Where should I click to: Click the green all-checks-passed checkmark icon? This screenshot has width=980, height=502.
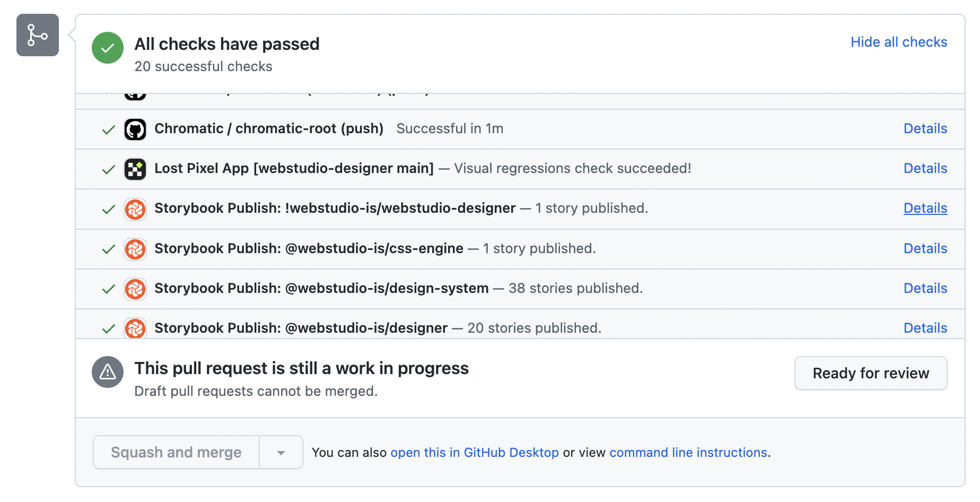click(108, 48)
